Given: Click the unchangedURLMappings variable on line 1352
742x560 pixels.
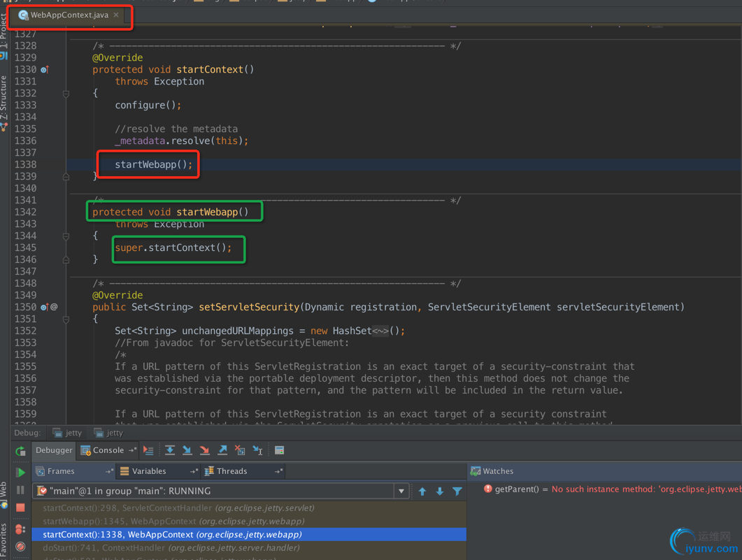Looking at the screenshot, I should point(238,331).
